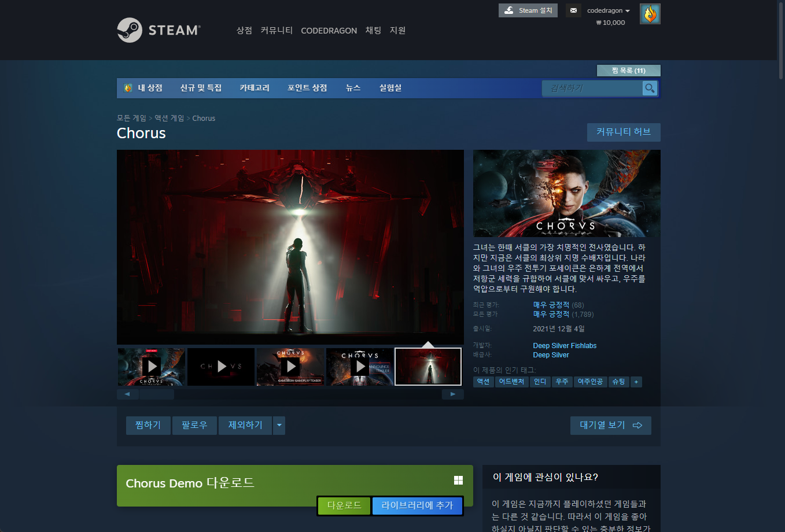Viewport: 785px width, 532px height.
Task: Click 대기열 보기 queue button
Action: (611, 425)
